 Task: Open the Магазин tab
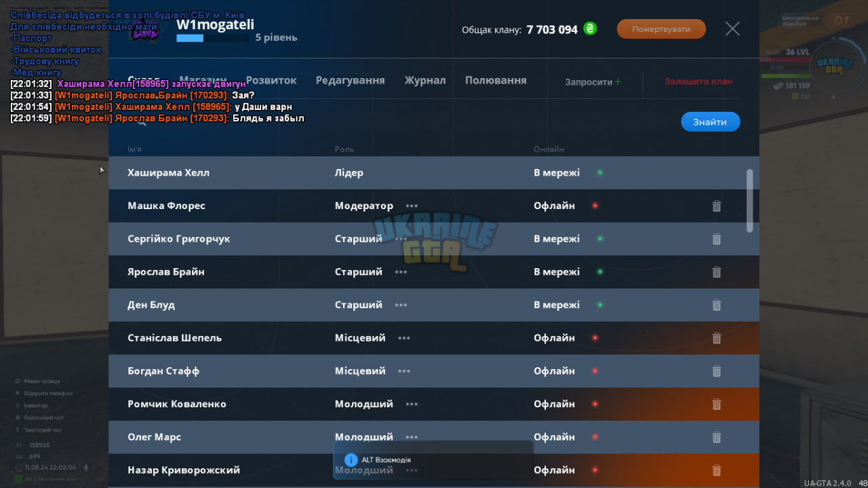coord(203,80)
